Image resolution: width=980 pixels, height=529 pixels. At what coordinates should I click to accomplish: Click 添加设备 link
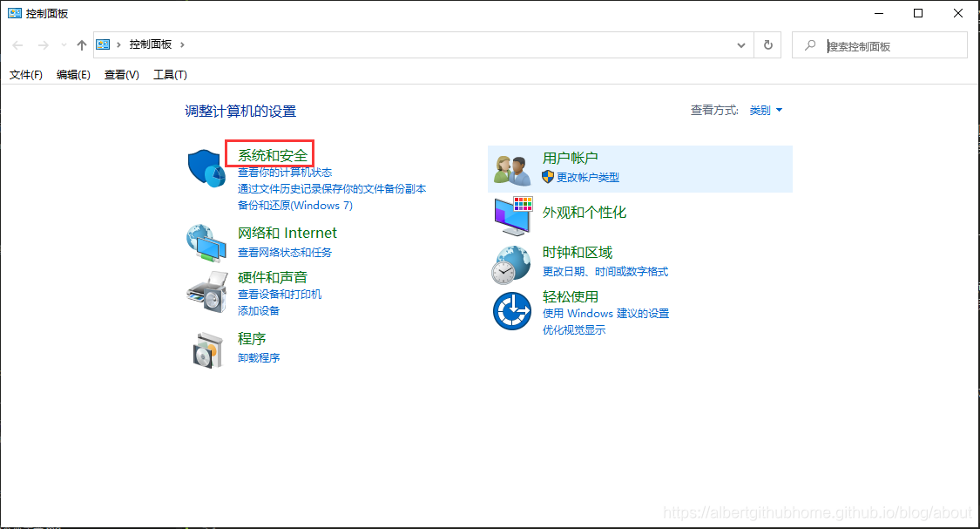pyautogui.click(x=259, y=311)
